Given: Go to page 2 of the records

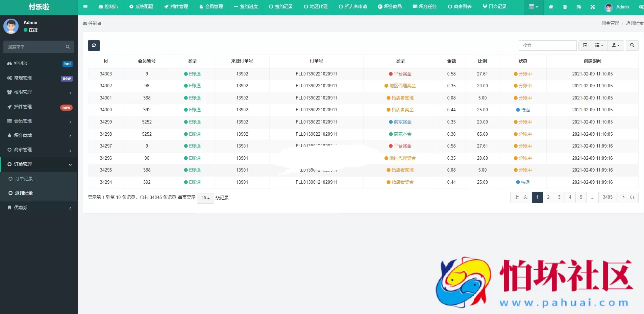Looking at the screenshot, I should (x=548, y=197).
